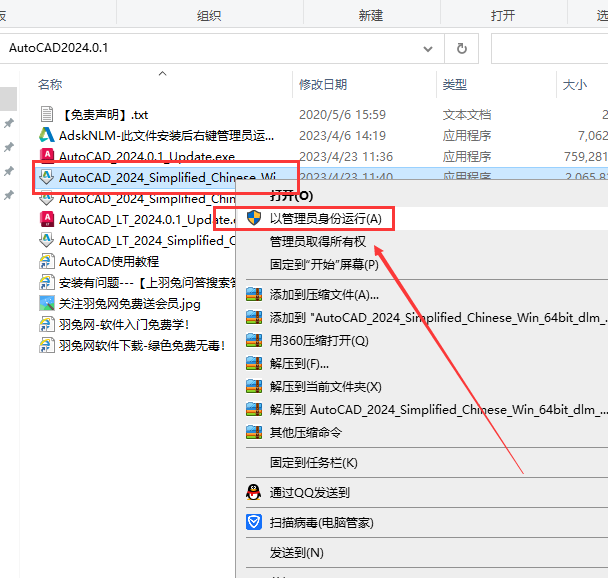608x578 pixels.
Task: Select 固定到任务栏(K)
Action: coord(314,462)
